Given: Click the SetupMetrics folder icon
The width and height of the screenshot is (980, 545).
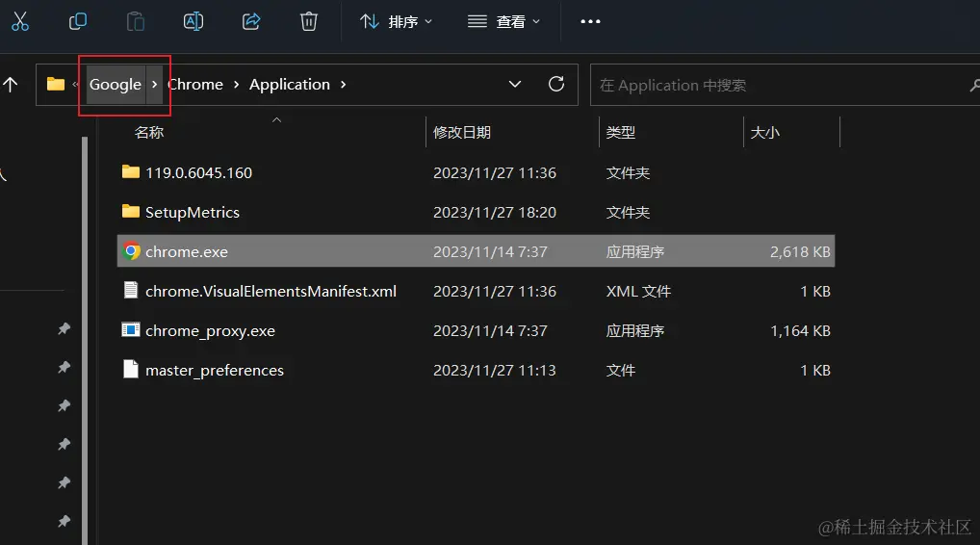Looking at the screenshot, I should point(131,211).
